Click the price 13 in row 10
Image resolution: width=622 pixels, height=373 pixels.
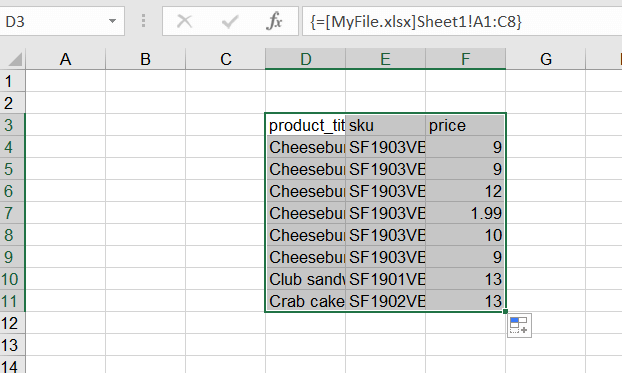[x=466, y=279]
